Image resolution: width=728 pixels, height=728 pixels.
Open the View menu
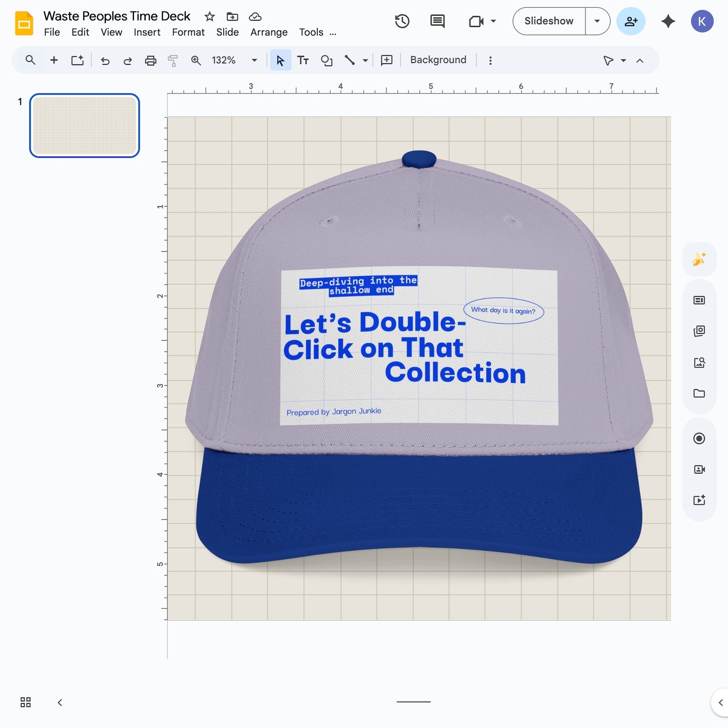click(111, 32)
